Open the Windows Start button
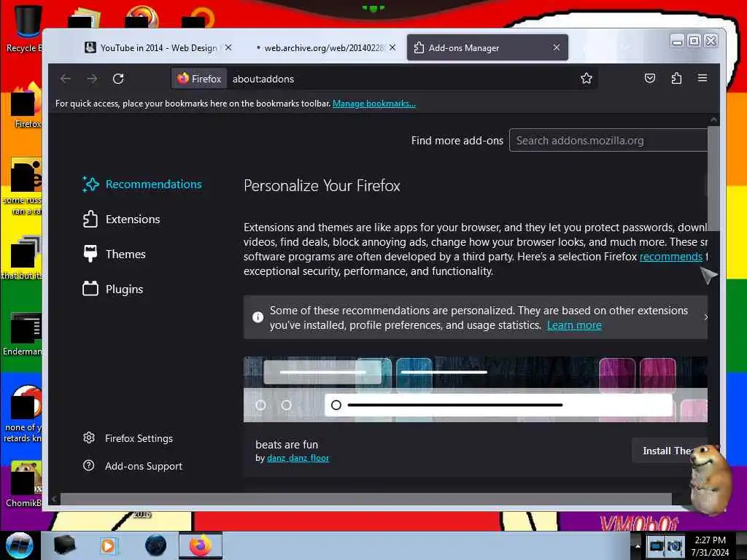This screenshot has height=560, width=747. click(19, 545)
